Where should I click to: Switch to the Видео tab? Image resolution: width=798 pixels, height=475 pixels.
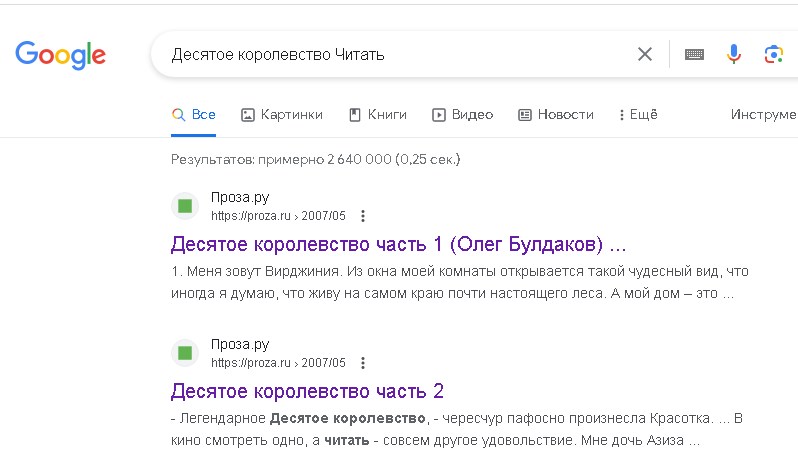[x=463, y=115]
